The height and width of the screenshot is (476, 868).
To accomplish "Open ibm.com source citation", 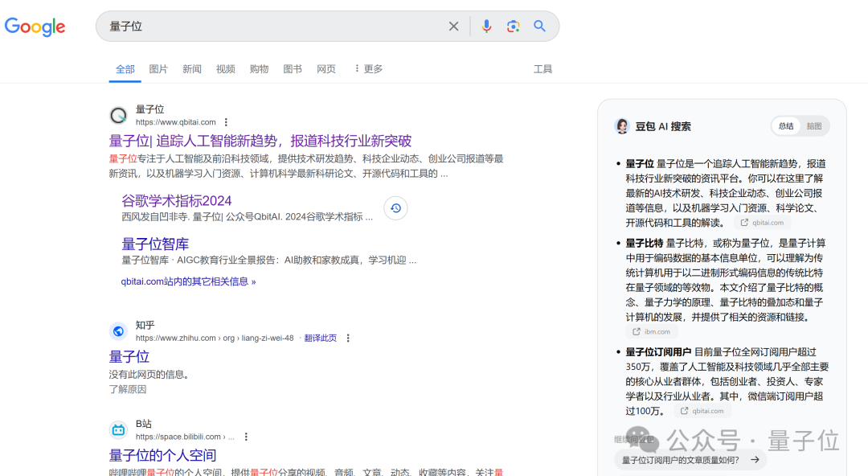I will tap(652, 332).
